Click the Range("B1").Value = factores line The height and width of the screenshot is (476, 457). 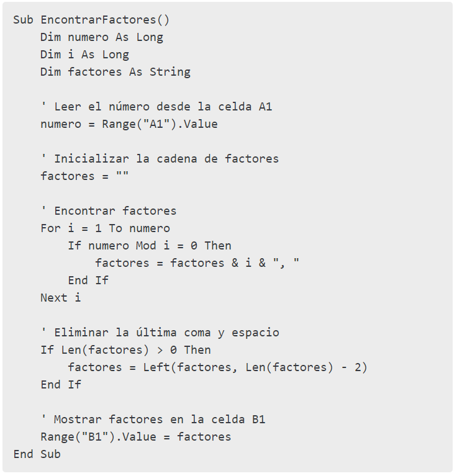[x=135, y=436]
